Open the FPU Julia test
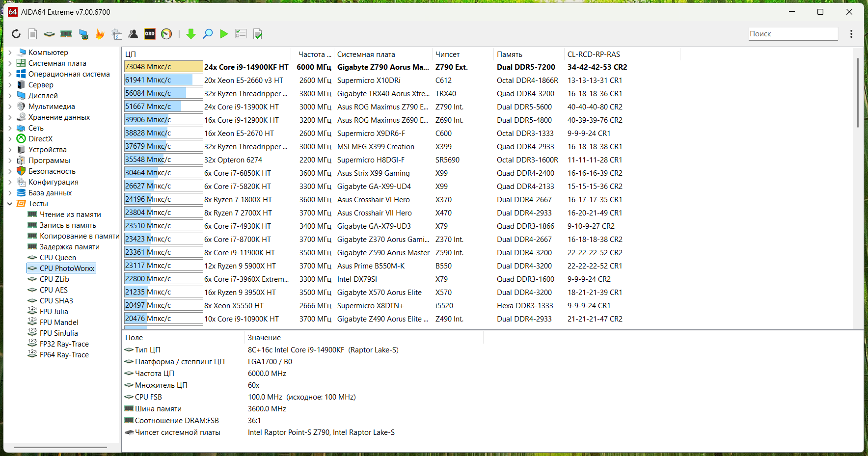Screen dimensions: 868x456 pos(54,312)
